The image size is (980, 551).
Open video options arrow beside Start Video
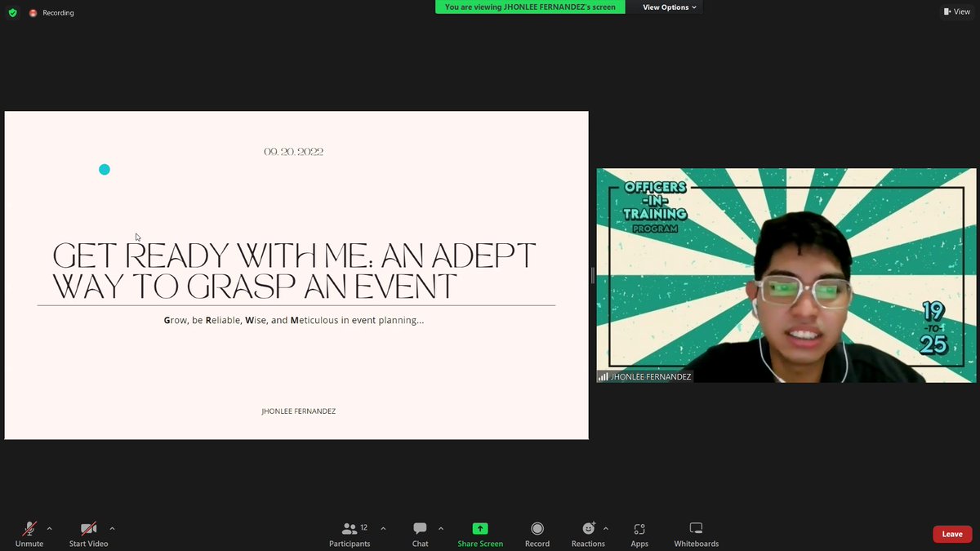[x=112, y=529]
